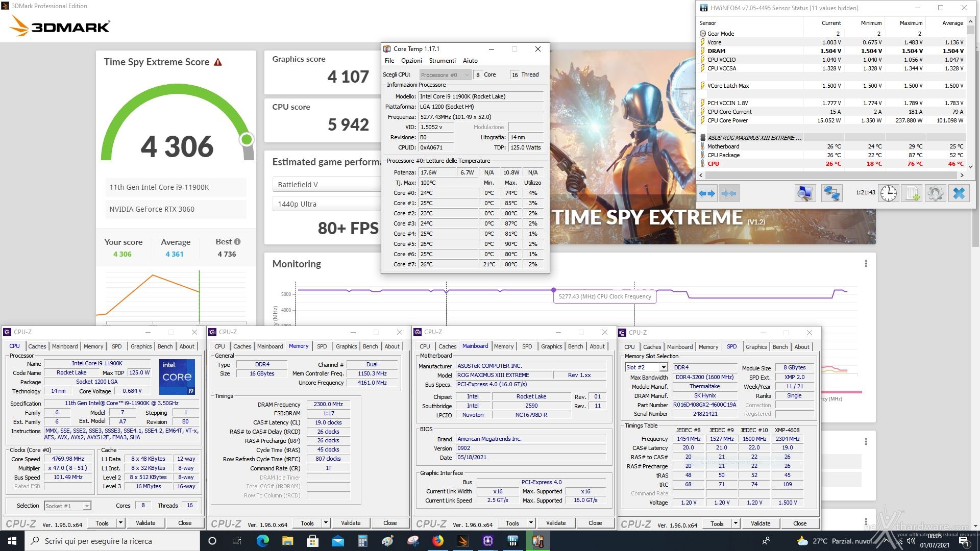This screenshot has height=551, width=980.
Task: Open Slot #2 memory slot dropdown
Action: click(x=646, y=367)
